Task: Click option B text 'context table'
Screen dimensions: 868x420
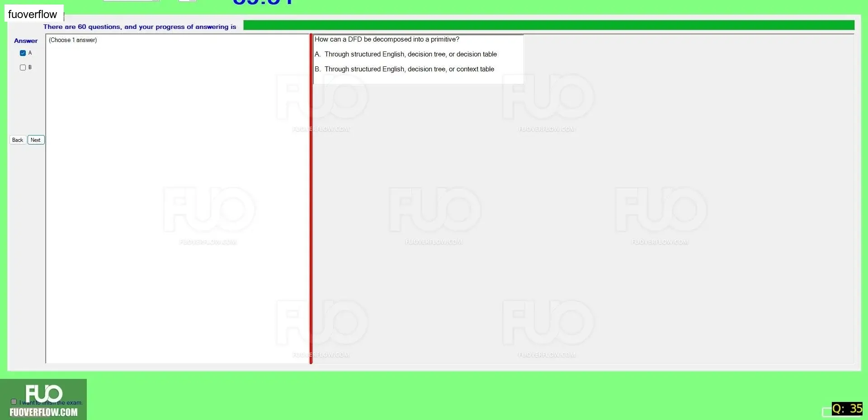Action: click(x=475, y=69)
